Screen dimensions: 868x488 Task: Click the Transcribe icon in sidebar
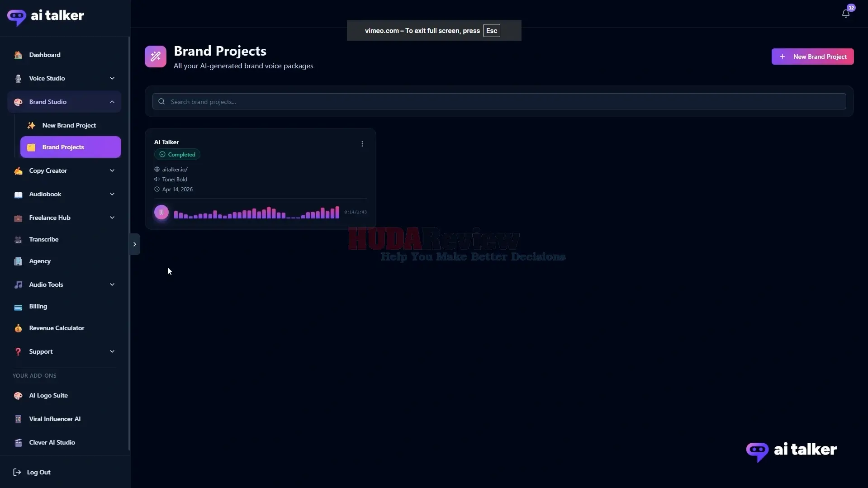point(18,240)
